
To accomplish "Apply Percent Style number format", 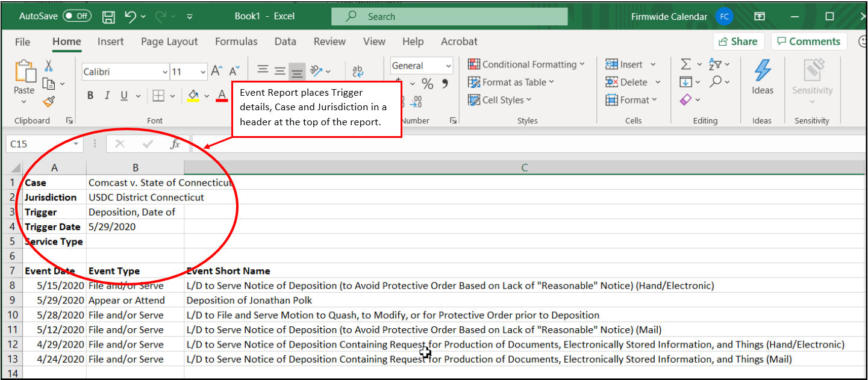I will point(427,84).
